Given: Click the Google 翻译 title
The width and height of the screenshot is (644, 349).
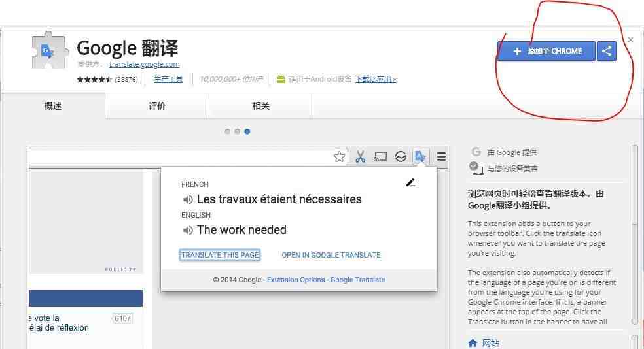Looking at the screenshot, I should point(128,48).
